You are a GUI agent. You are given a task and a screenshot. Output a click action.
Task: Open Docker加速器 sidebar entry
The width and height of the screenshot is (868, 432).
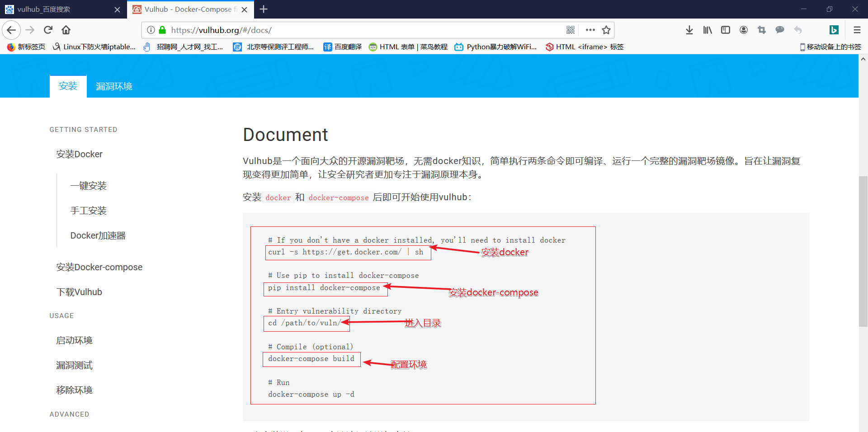(x=98, y=235)
